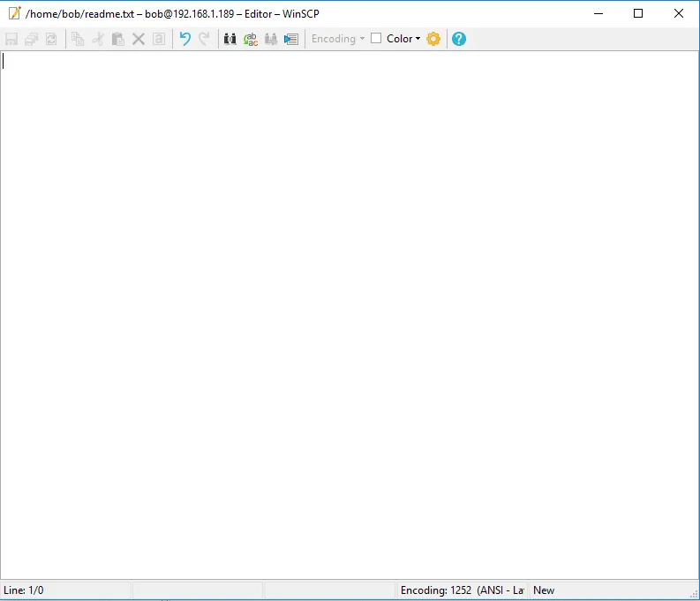The image size is (700, 601).
Task: Click the Line: 1/0 status panel
Action: tap(65, 590)
